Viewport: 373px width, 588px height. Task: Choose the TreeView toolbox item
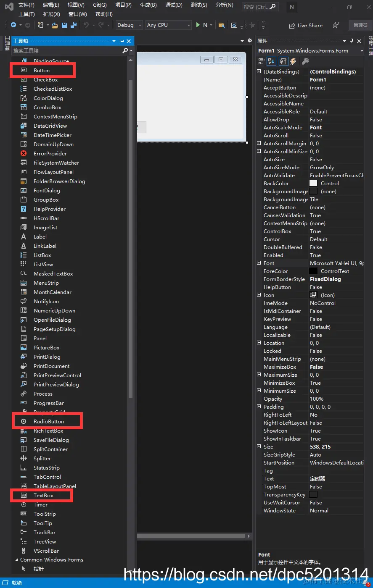click(45, 542)
